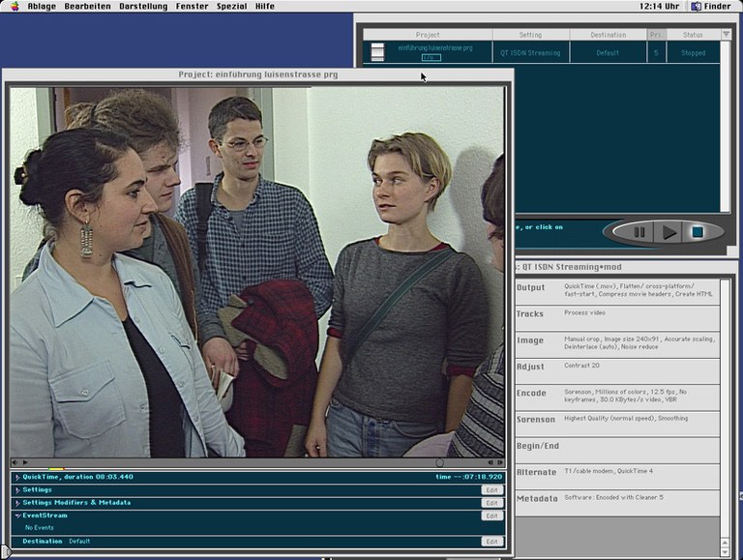Screen dimensions: 743x560
Task: Open the Finder application menu icon
Action: pyautogui.click(x=696, y=6)
